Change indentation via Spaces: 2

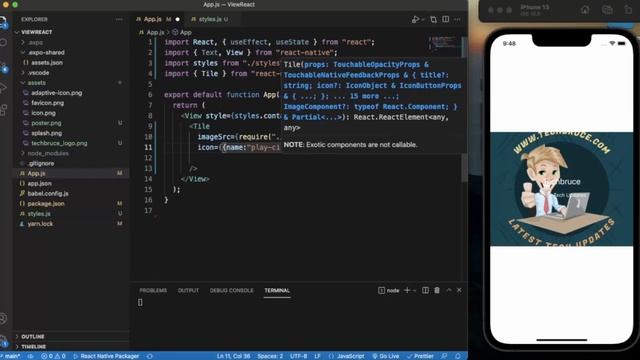[x=270, y=356]
